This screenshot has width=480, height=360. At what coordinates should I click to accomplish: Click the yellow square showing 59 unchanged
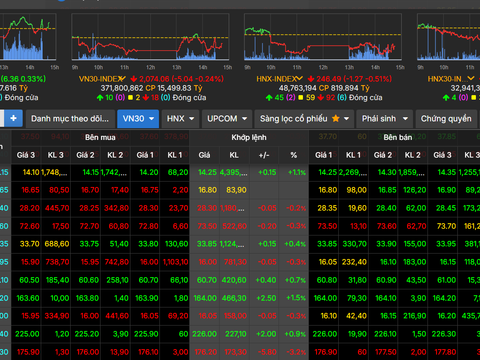pos(301,98)
